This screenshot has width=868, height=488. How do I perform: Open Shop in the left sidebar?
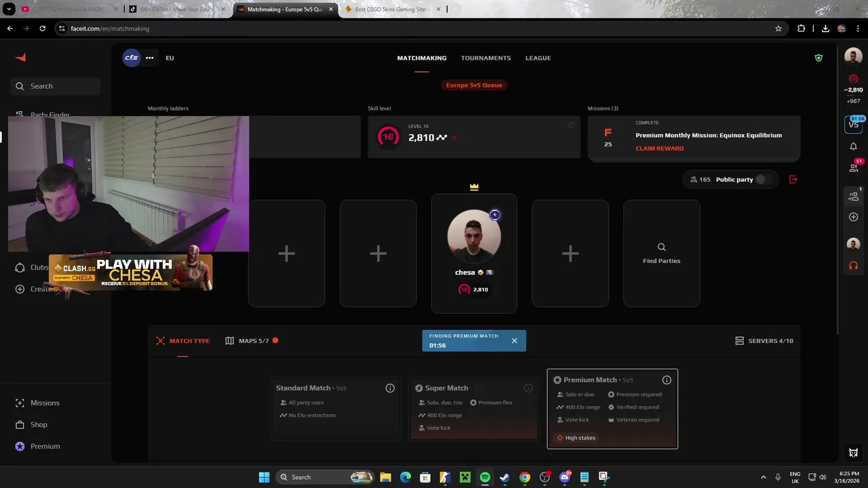tap(31, 424)
